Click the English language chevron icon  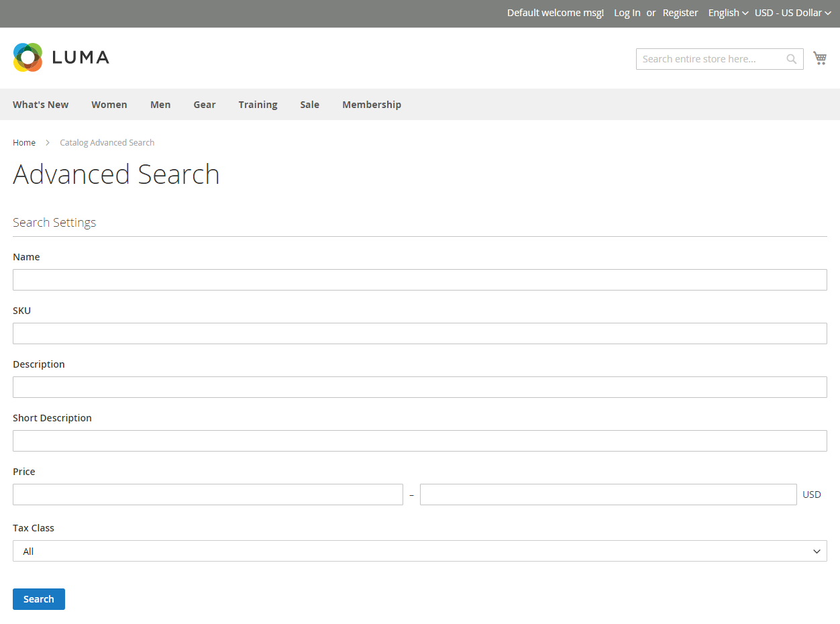(x=746, y=13)
